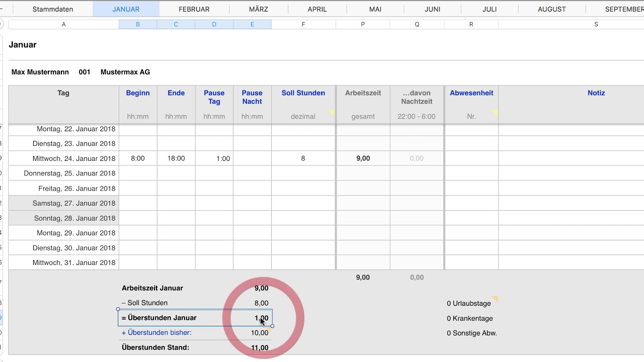Click the Überstunden Stand value 11,00
Viewport: 644px width, 362px height.
coord(259,347)
